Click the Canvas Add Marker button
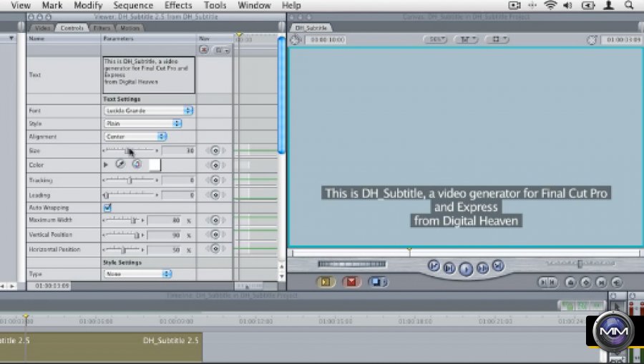Image resolution: width=644 pixels, height=364 pixels. point(570,282)
